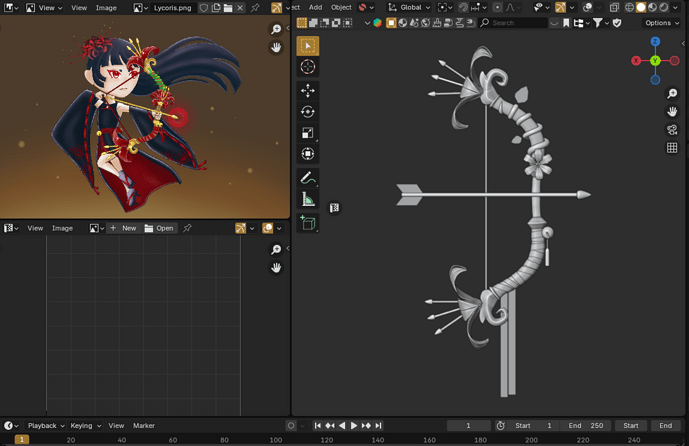This screenshot has width=689, height=446.
Task: Unlink the Lycoris.png image with X
Action: (240, 7)
